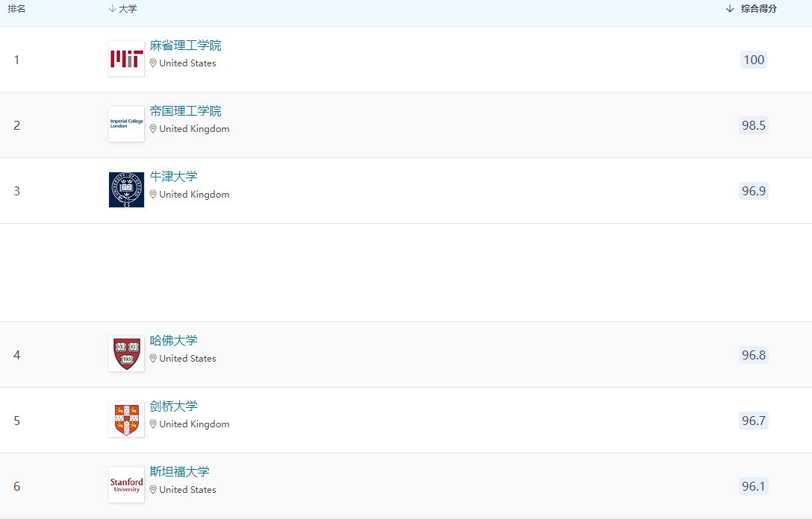Open the 哈佛大学 university link

[173, 341]
